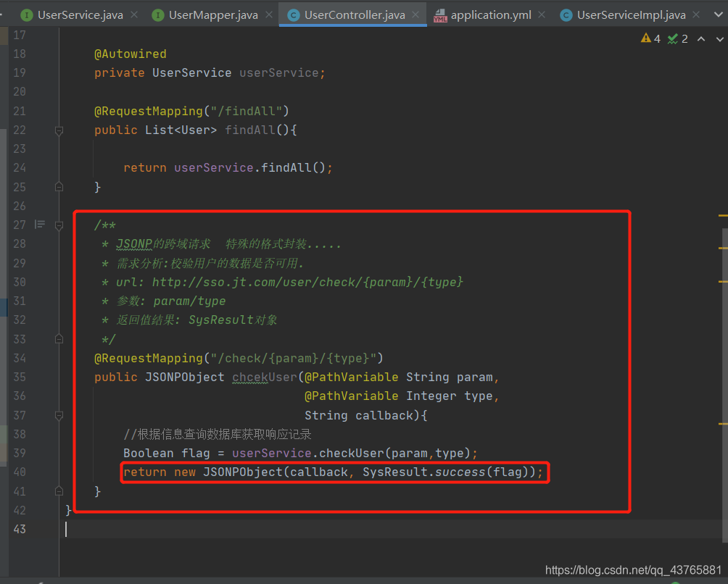Image resolution: width=728 pixels, height=584 pixels.
Task: Click the top warning stripe mark in the scrollbar
Action: (723, 216)
